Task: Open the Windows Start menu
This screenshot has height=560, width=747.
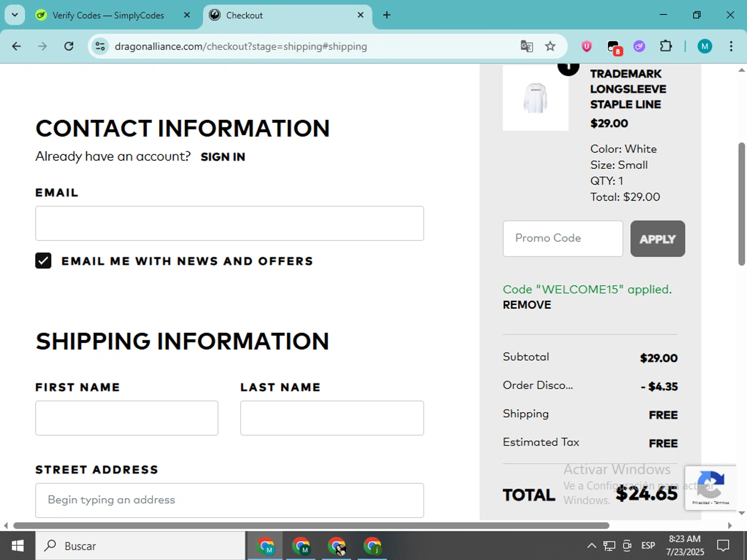Action: [17, 546]
